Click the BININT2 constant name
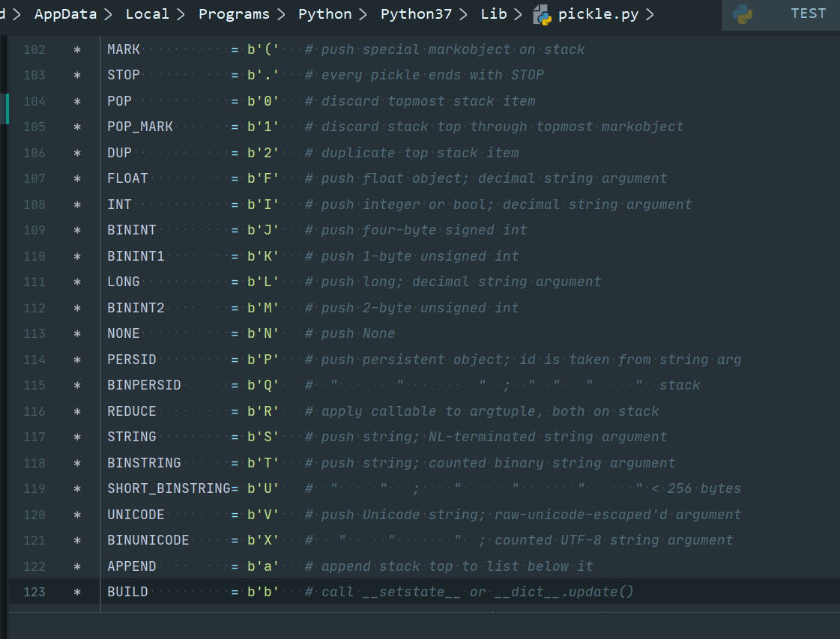This screenshot has width=840, height=639. (136, 308)
